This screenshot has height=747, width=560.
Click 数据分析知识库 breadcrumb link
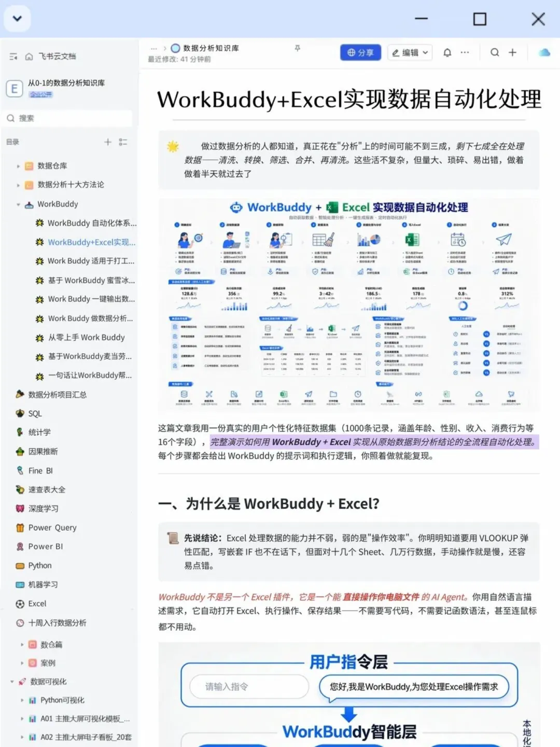click(x=211, y=48)
